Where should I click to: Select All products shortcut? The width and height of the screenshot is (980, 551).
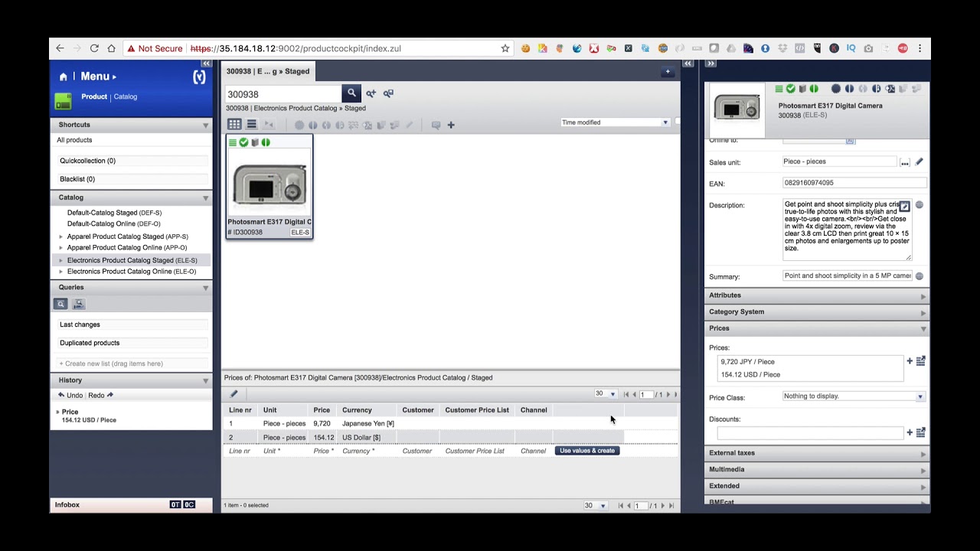[x=74, y=140]
